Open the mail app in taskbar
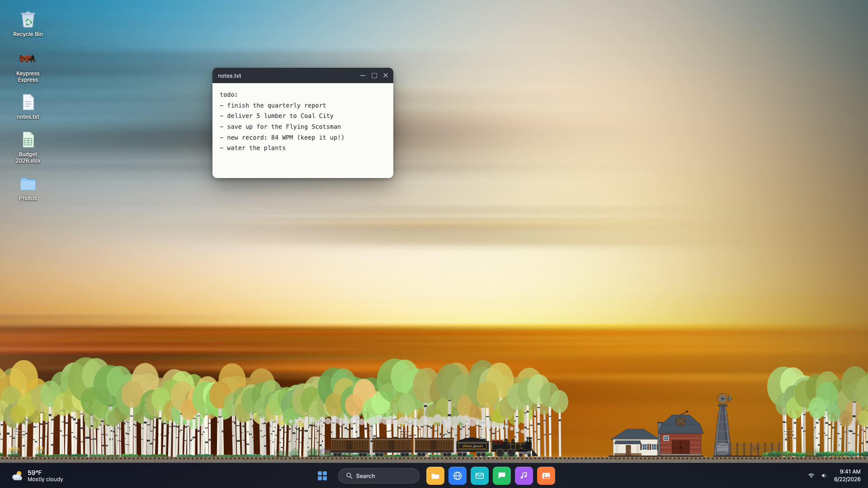 point(480,476)
